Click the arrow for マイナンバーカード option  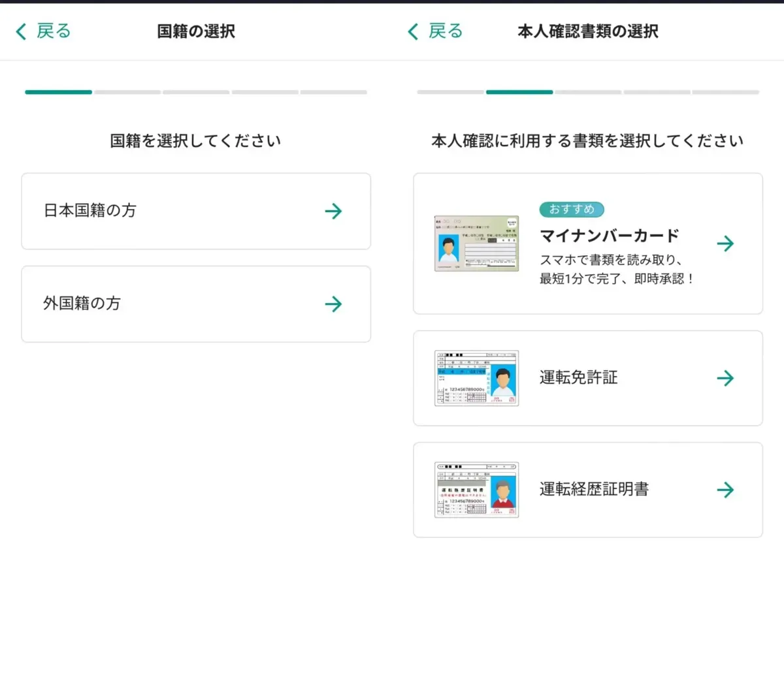[726, 243]
